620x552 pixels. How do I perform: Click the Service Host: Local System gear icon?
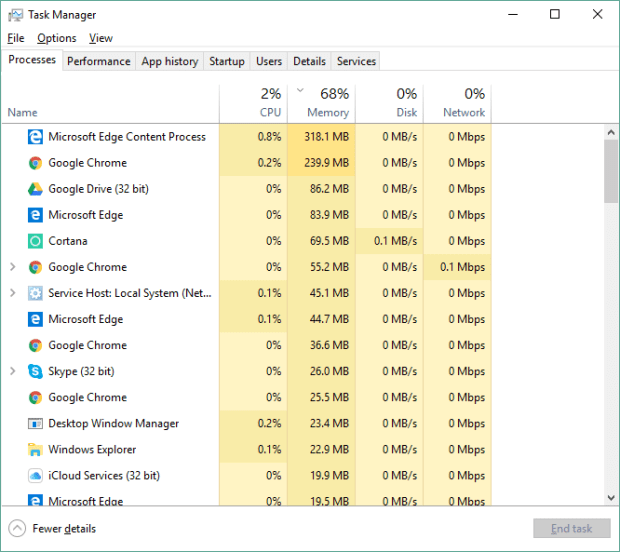click(x=35, y=293)
